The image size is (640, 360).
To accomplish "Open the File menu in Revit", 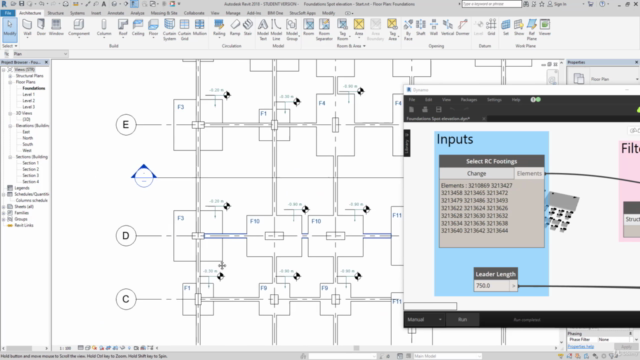I will [x=8, y=13].
